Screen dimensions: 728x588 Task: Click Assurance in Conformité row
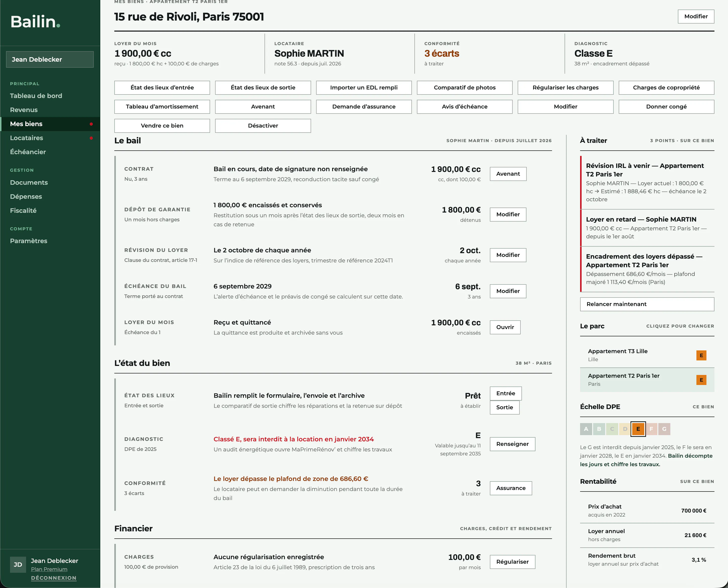point(511,488)
